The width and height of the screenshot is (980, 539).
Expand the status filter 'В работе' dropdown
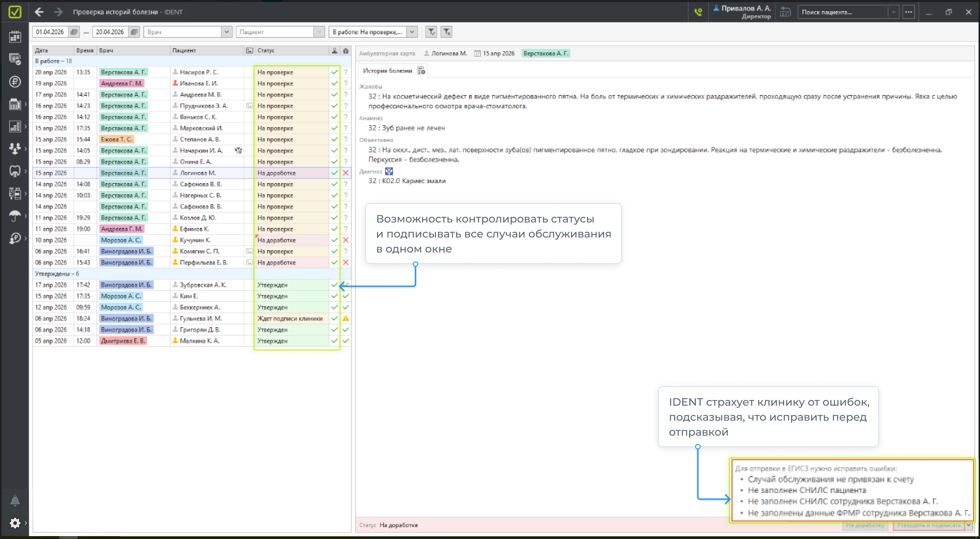click(x=412, y=32)
